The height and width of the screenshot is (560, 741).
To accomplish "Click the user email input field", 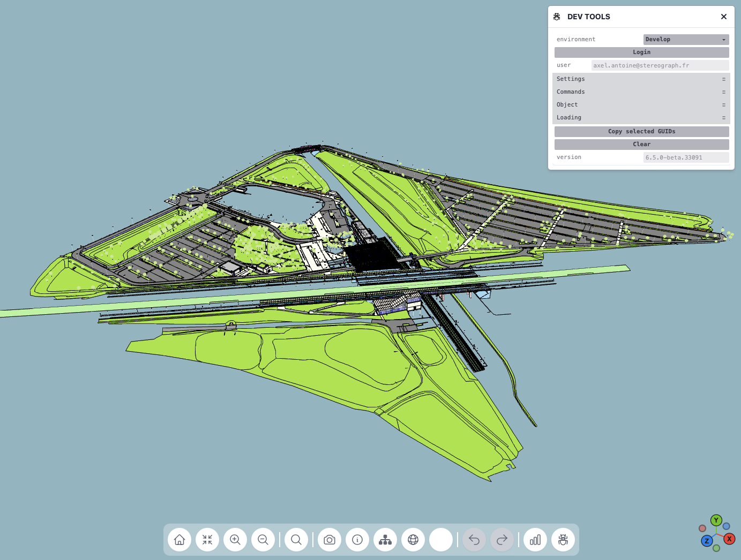I will [x=660, y=65].
